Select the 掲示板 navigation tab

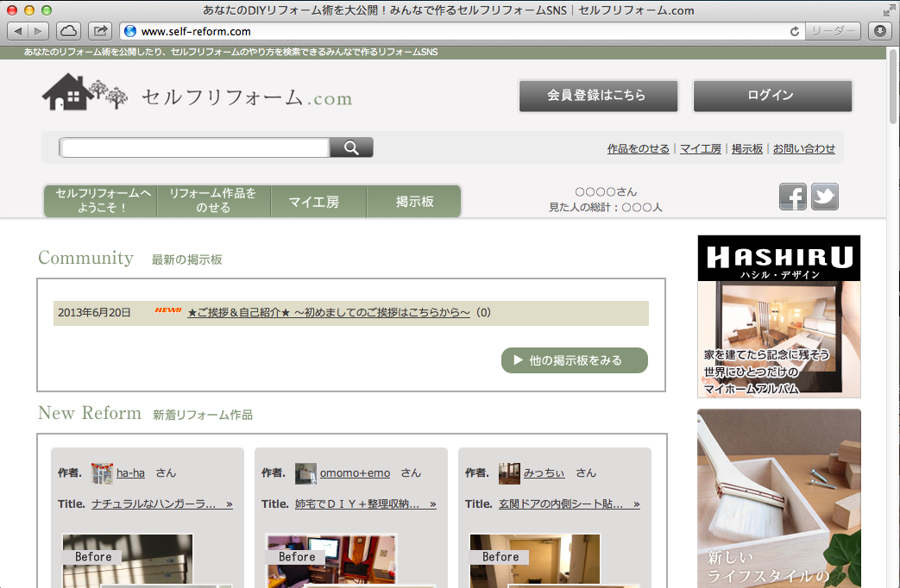(x=414, y=202)
